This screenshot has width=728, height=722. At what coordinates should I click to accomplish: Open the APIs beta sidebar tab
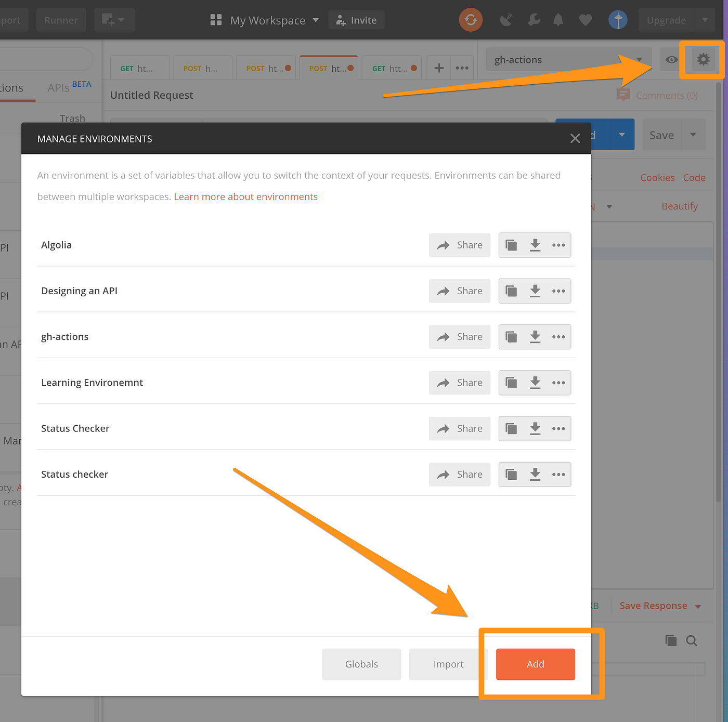pyautogui.click(x=69, y=87)
